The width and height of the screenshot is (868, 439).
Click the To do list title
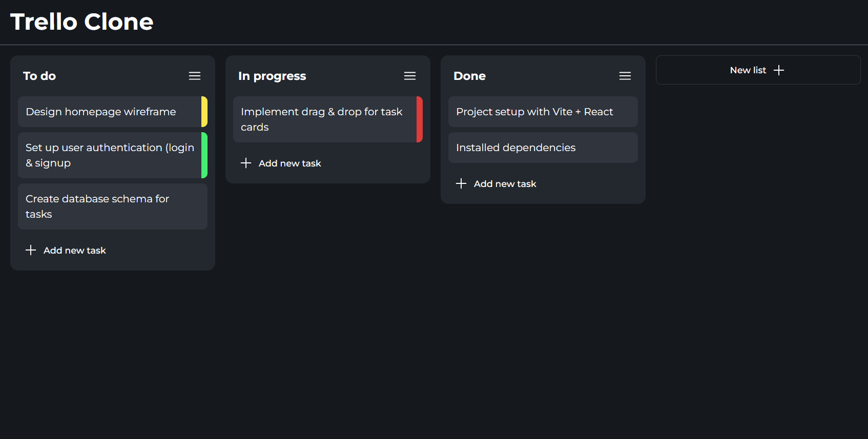click(x=39, y=75)
